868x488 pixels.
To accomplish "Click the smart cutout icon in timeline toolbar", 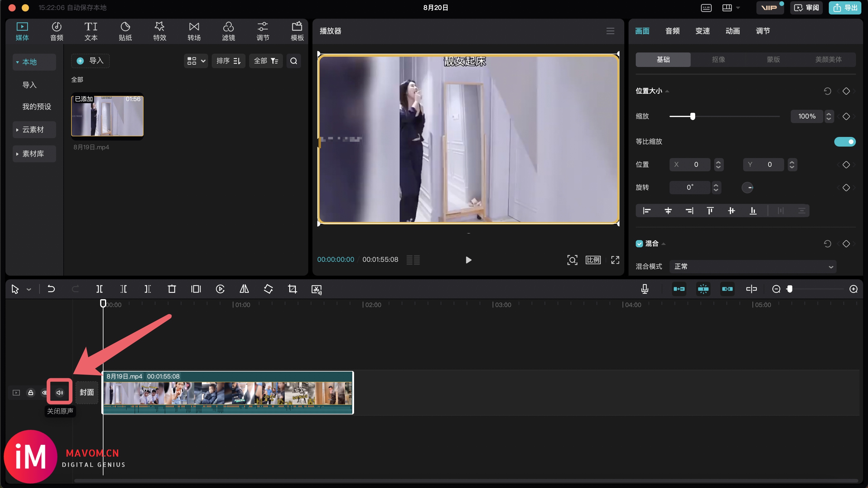I will 316,289.
